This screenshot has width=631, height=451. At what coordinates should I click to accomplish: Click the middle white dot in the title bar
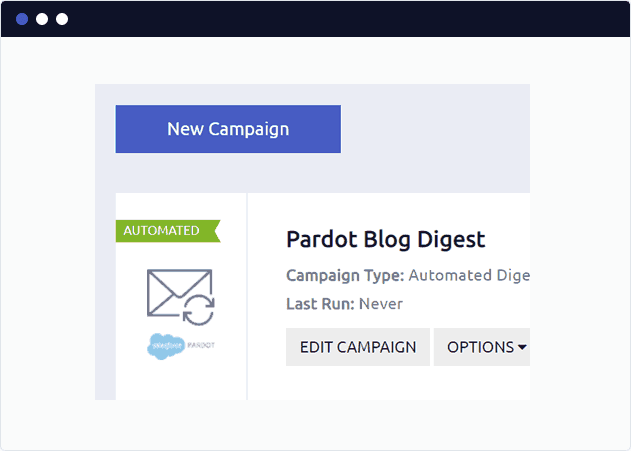click(x=42, y=19)
